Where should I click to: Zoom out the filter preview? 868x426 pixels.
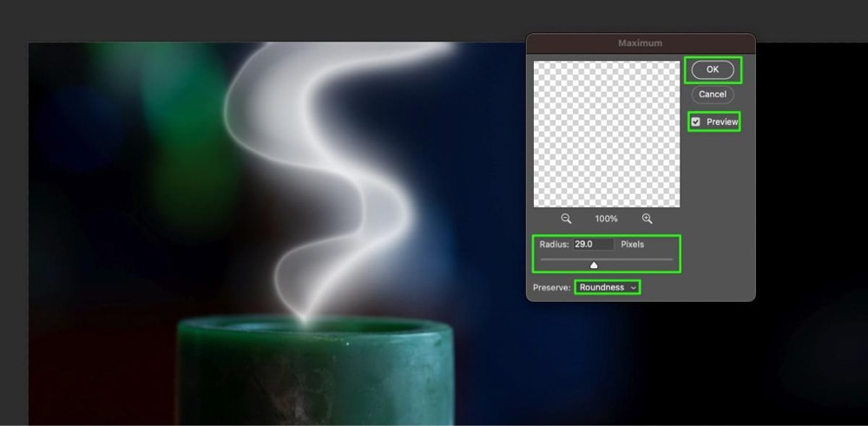[566, 219]
